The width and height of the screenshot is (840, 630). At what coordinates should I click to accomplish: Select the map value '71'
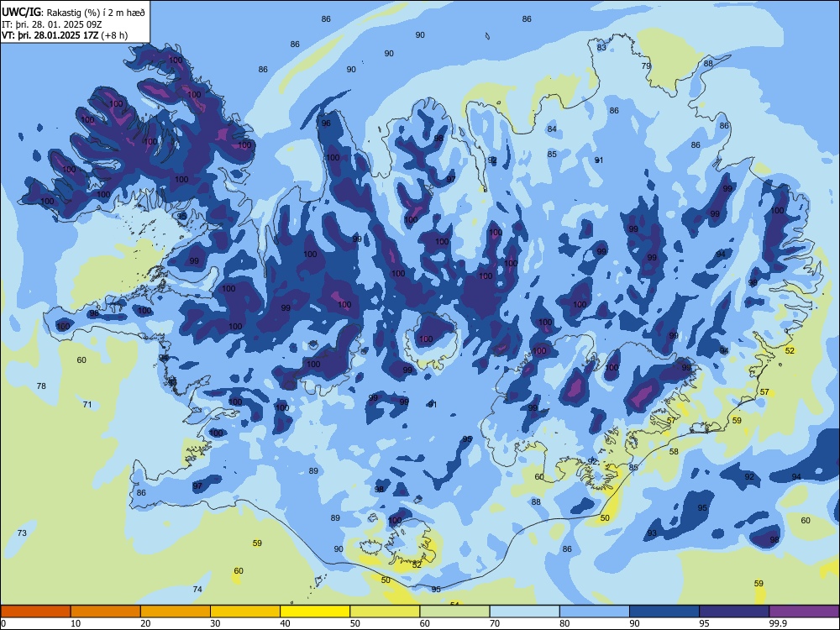(87, 405)
